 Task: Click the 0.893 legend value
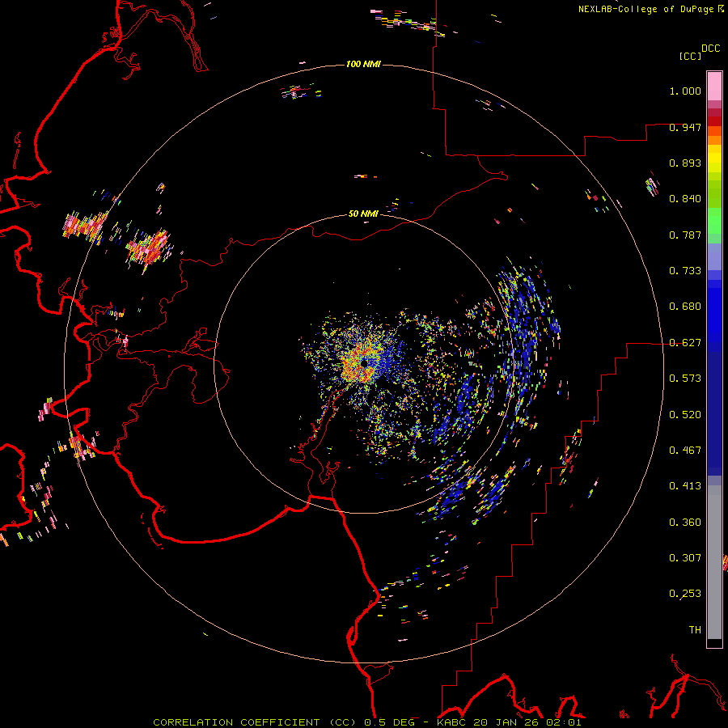tap(685, 163)
